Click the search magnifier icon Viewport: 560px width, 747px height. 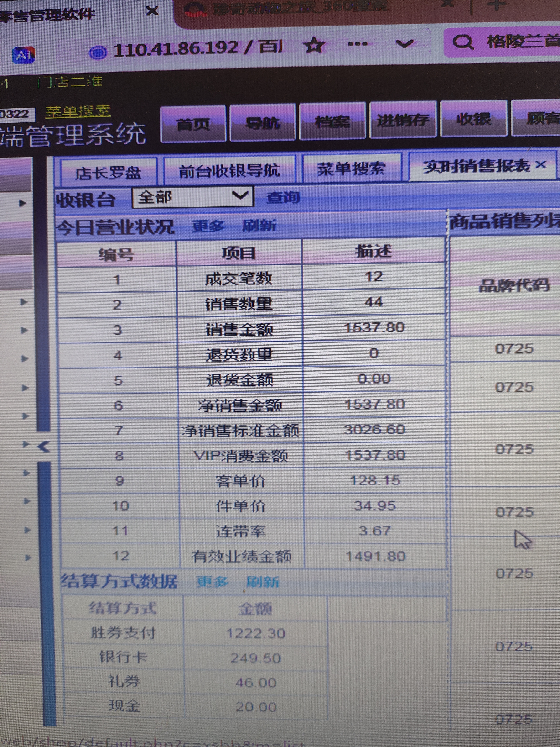click(463, 43)
